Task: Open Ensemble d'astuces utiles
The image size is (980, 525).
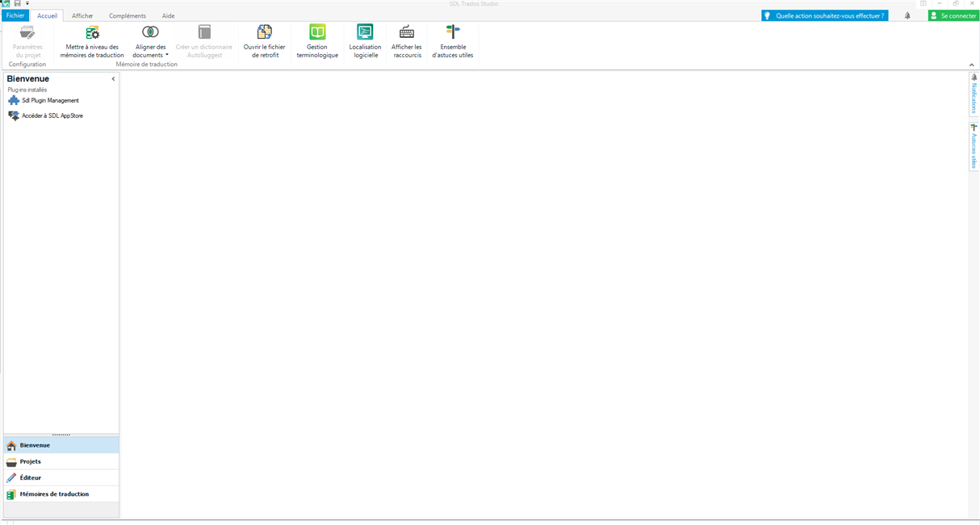Action: [x=453, y=40]
